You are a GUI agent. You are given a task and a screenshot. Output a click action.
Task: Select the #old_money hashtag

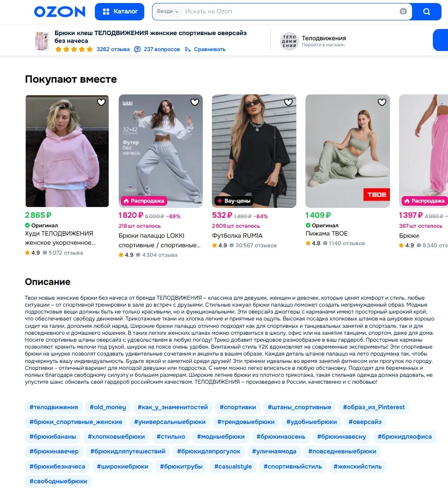pos(108,407)
